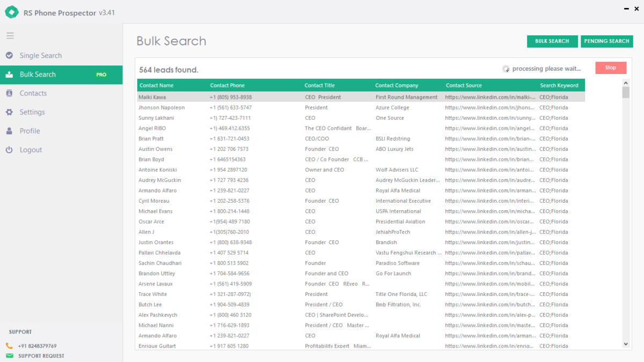Click the hamburger menu icon in sidebar
Image resolution: width=644 pixels, height=362 pixels.
(x=10, y=36)
